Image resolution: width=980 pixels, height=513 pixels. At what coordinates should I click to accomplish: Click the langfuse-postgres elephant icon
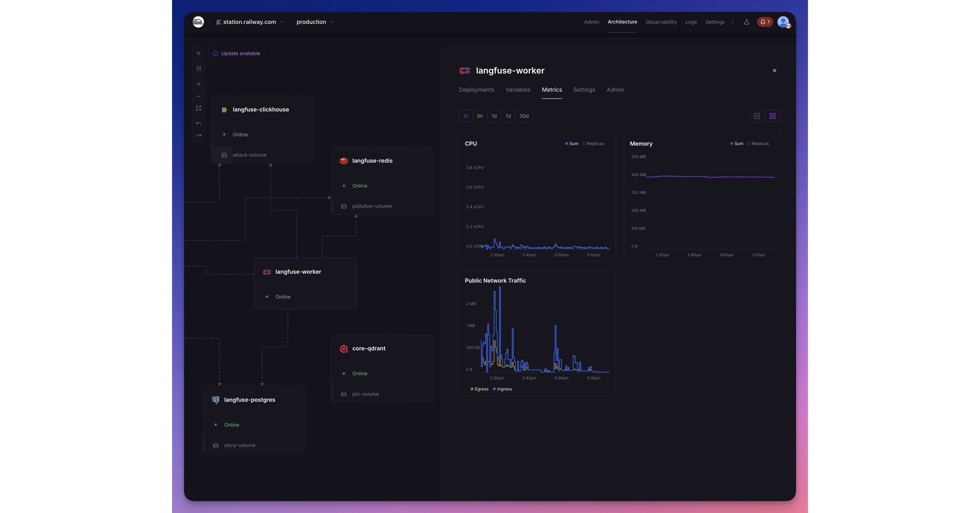216,400
